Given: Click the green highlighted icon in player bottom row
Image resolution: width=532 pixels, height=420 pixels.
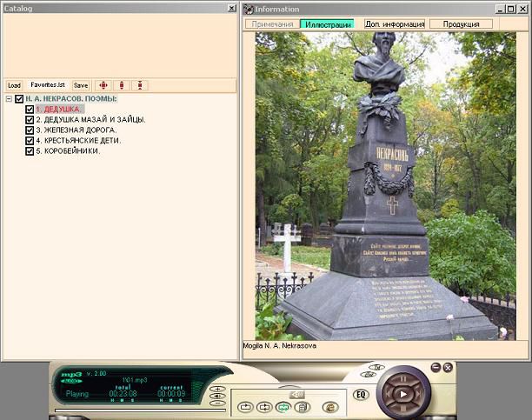Looking at the screenshot, I should 283,406.
